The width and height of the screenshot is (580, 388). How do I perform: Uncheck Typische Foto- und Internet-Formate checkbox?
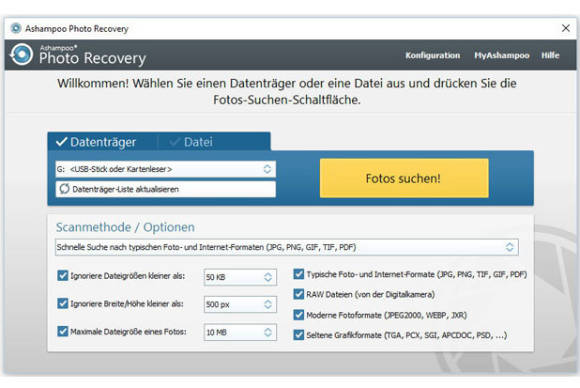[x=299, y=274]
